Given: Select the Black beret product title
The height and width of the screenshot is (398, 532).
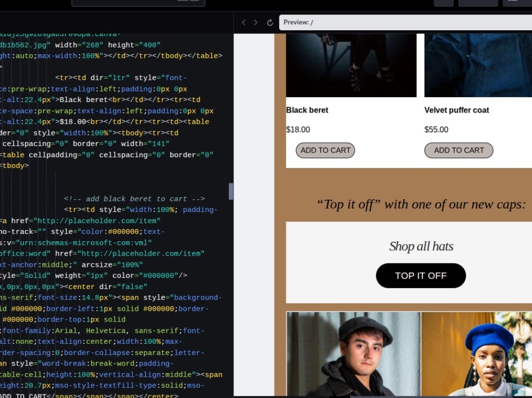Looking at the screenshot, I should 307,110.
